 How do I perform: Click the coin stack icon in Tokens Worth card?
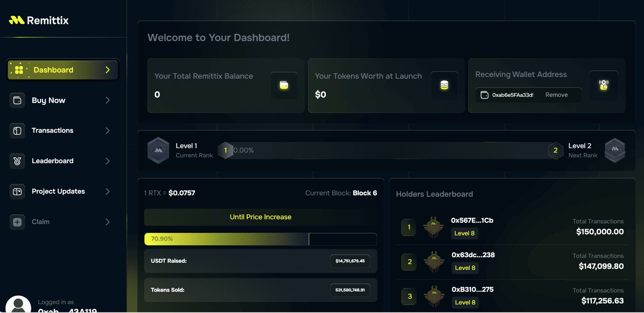[x=444, y=85]
